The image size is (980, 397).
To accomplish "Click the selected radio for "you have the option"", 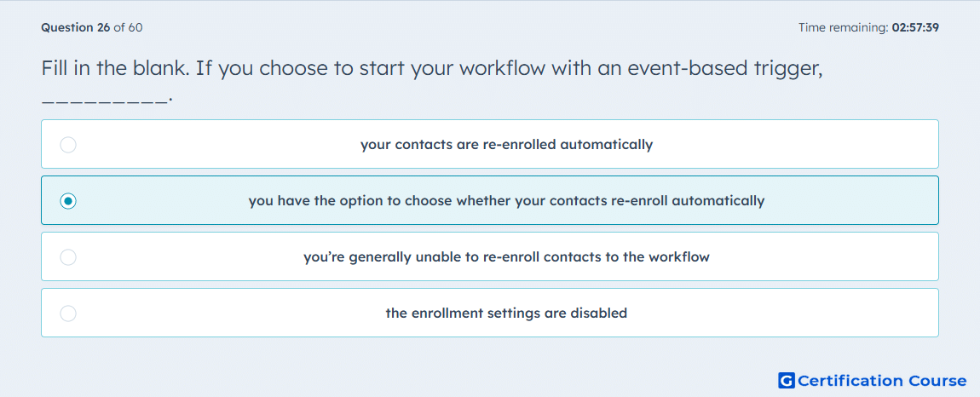I will coord(68,201).
